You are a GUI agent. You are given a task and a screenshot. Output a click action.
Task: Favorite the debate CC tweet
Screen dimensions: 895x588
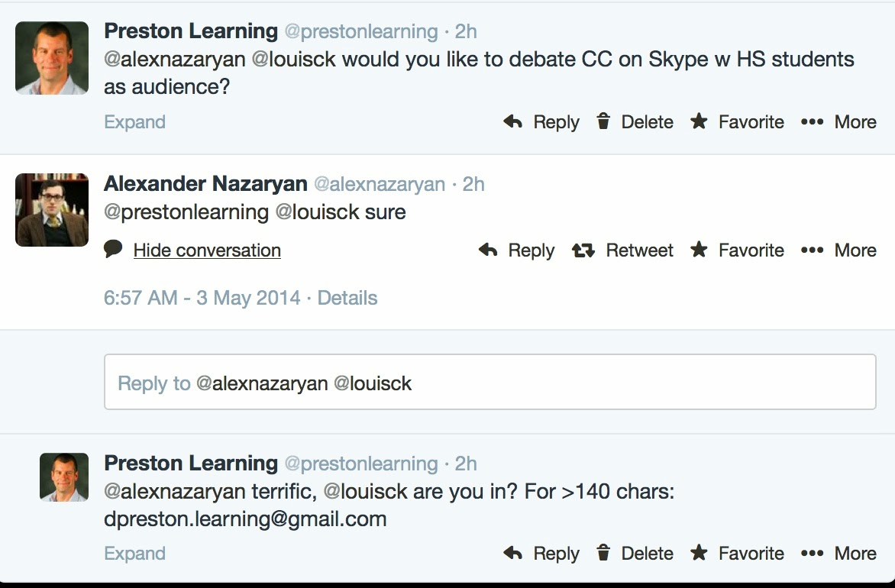pos(737,121)
